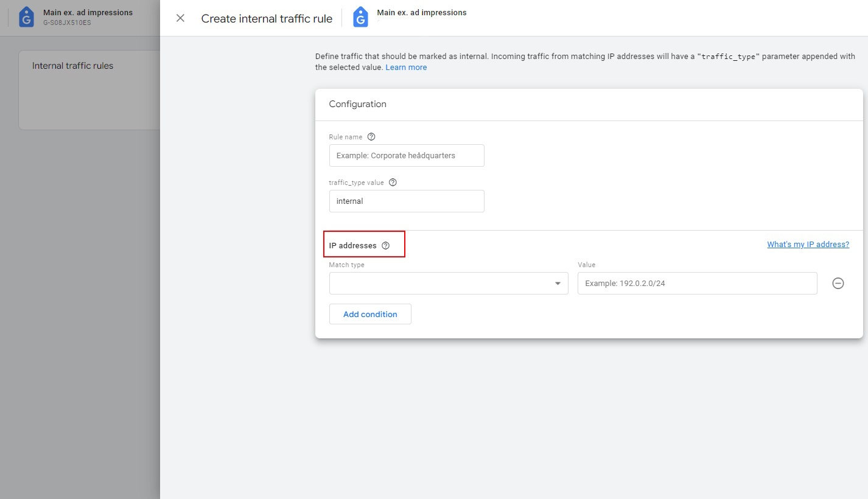Open the Rule name help icon
Image resolution: width=868 pixels, height=499 pixels.
click(x=371, y=136)
